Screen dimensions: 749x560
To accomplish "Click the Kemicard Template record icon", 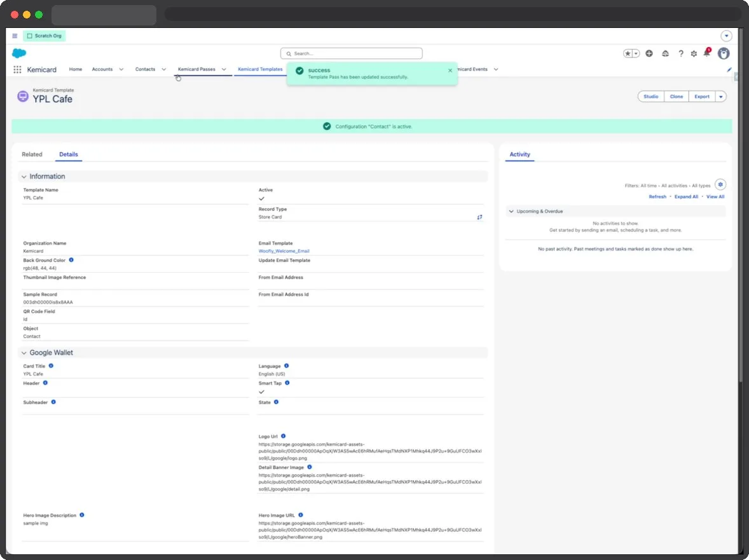I will pos(22,97).
